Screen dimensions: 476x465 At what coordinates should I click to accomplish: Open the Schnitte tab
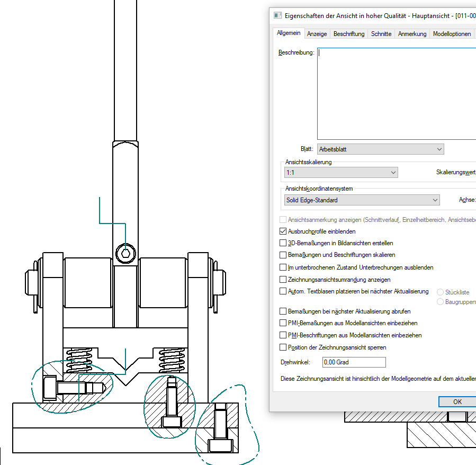coord(381,34)
